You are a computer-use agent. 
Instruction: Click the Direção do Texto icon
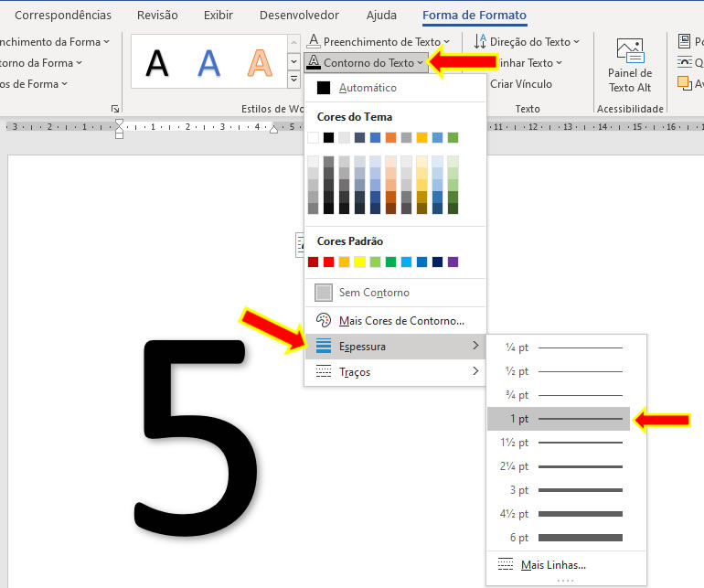pos(480,41)
